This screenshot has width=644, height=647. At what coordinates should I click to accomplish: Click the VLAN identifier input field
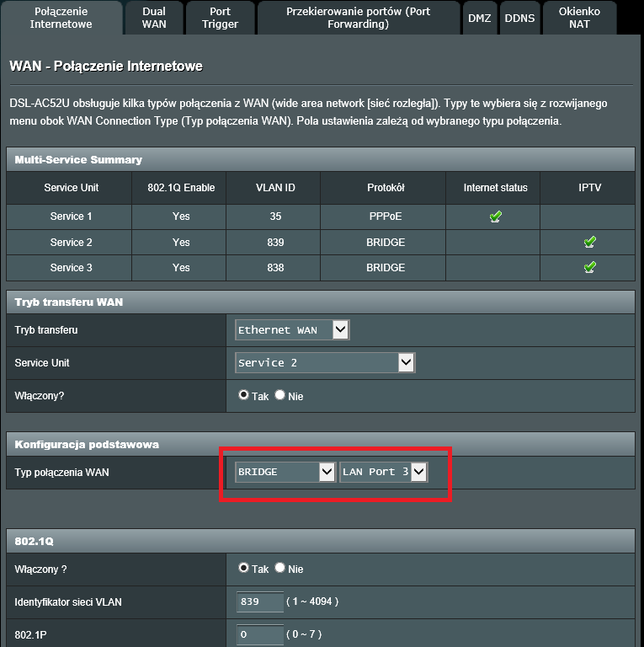pyautogui.click(x=259, y=602)
